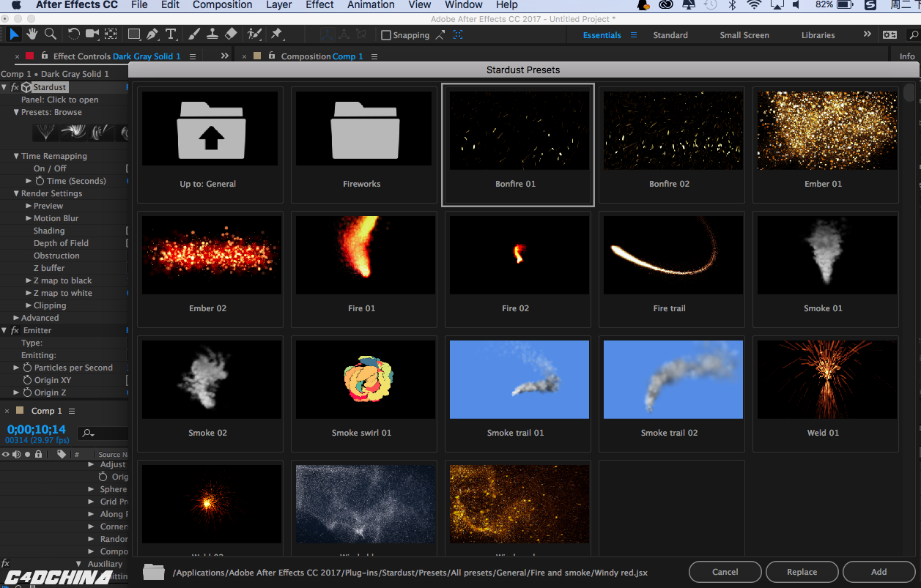Select the Roto Brush tool
Viewport: 921px width, 588px height.
click(x=254, y=34)
